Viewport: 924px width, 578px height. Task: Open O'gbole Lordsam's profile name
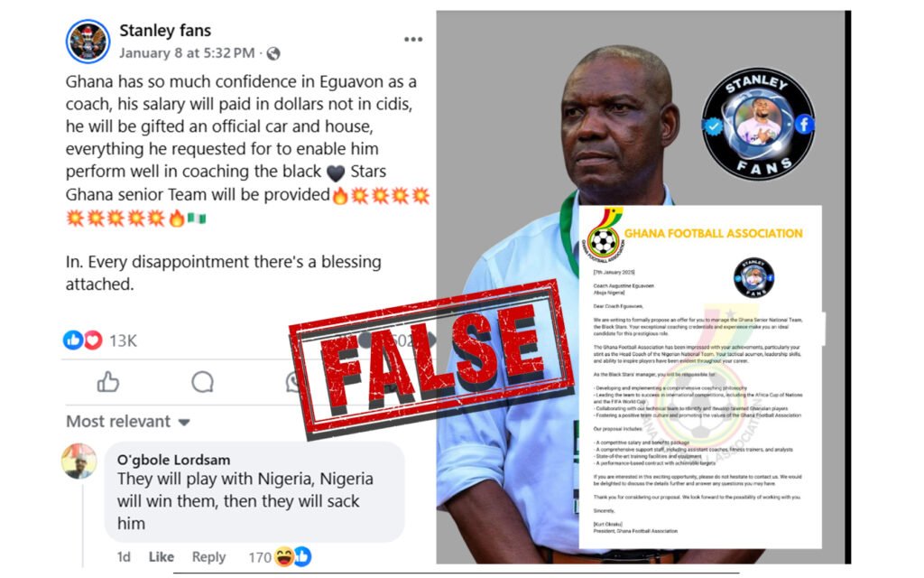pyautogui.click(x=173, y=460)
